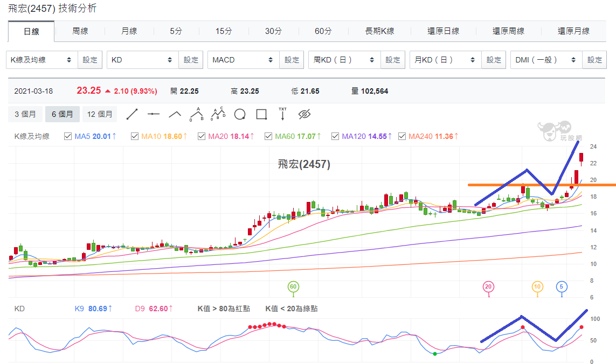Uncheck the MA5 moving average checkbox

[x=68, y=136]
